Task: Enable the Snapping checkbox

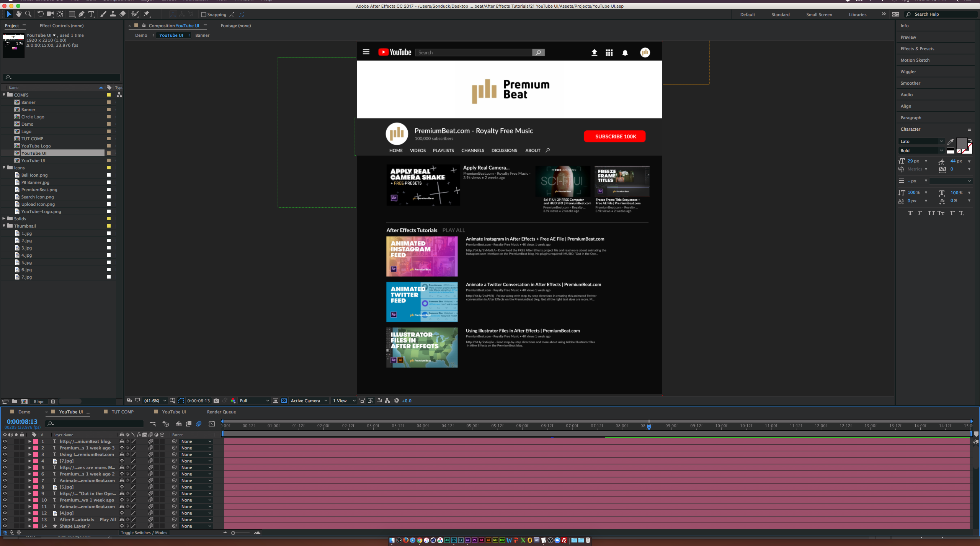Action: [x=204, y=15]
